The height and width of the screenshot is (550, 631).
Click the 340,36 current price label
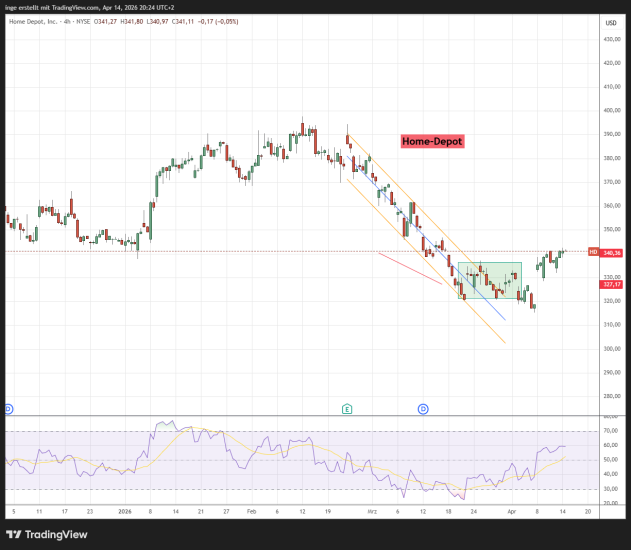point(610,253)
